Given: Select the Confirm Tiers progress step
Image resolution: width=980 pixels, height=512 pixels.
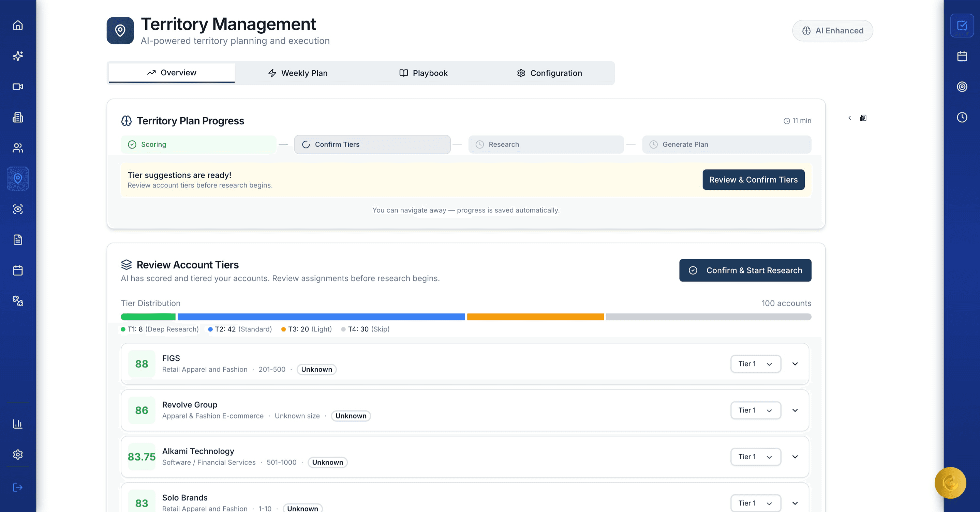Looking at the screenshot, I should coord(372,144).
